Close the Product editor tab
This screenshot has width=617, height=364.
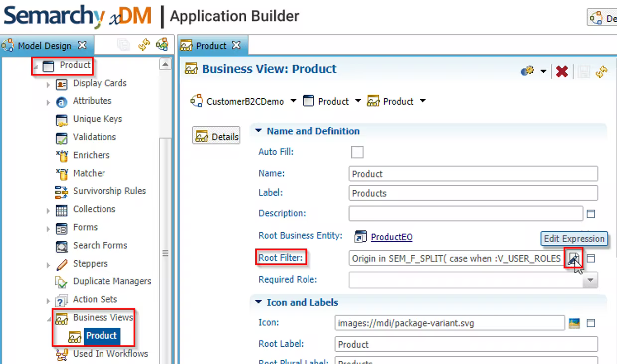click(x=236, y=45)
